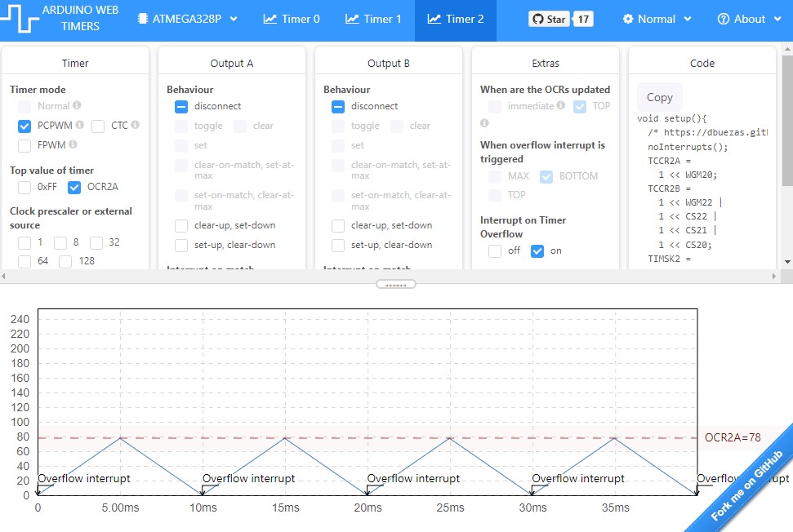Viewport: 793px width, 532px height.
Task: Click info icon next to CTC
Action: (135, 124)
